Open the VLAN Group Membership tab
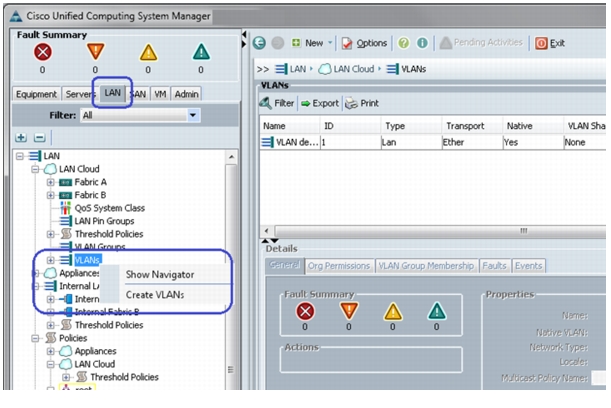Image resolution: width=611 pixels, height=408 pixels. click(426, 266)
